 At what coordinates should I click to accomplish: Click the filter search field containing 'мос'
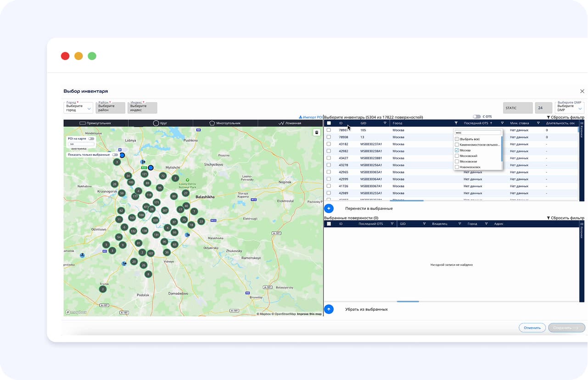tap(477, 133)
